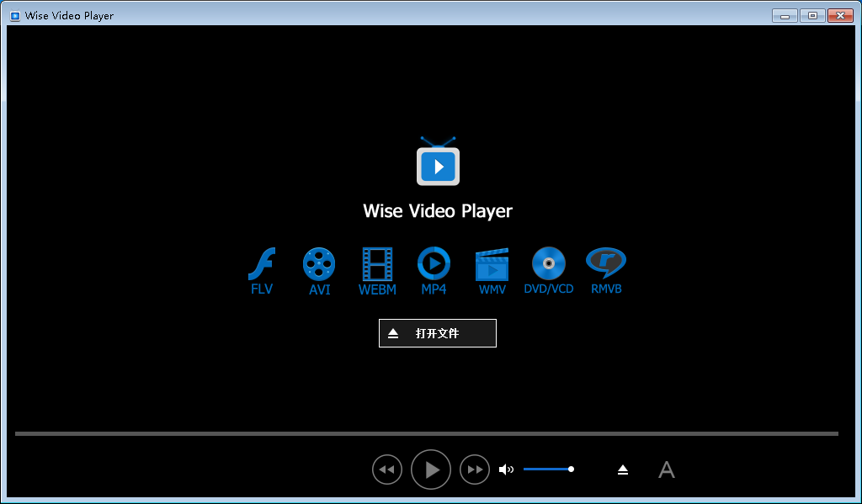Click the eject icon in bottom controls

point(622,470)
